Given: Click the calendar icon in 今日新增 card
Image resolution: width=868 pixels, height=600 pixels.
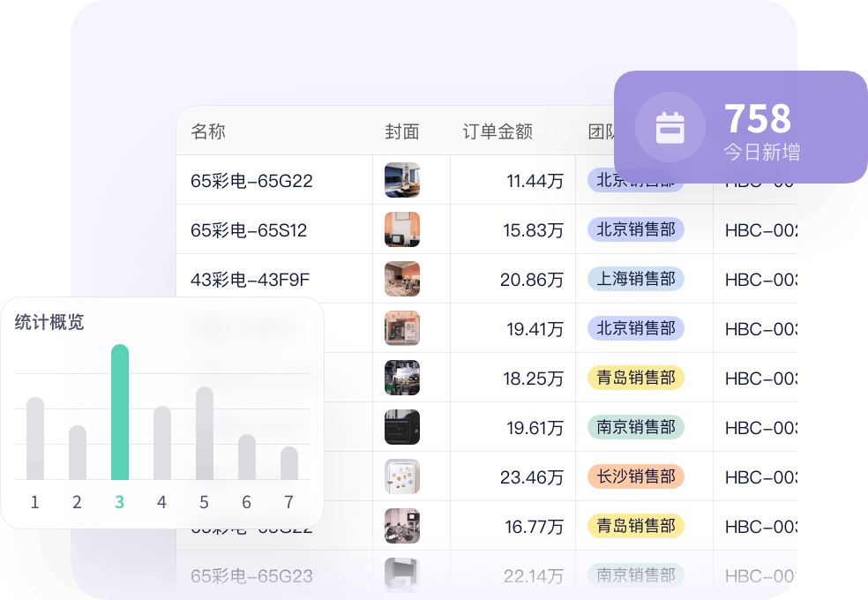Looking at the screenshot, I should click(x=670, y=128).
